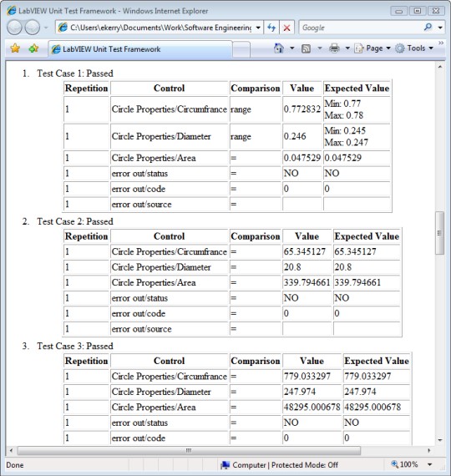This screenshot has width=451, height=476.
Task: Click the IE icon on the LabVIEW tab
Action: tap(56, 49)
